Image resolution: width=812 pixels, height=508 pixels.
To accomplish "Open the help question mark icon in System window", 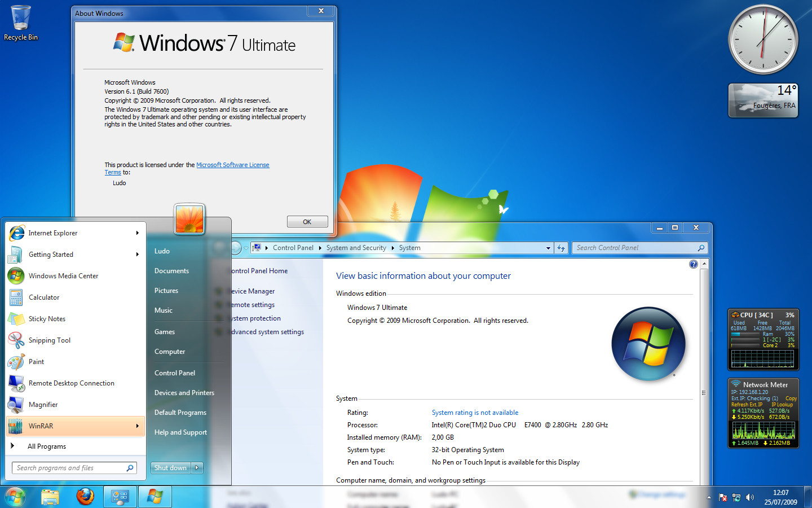I will (693, 264).
